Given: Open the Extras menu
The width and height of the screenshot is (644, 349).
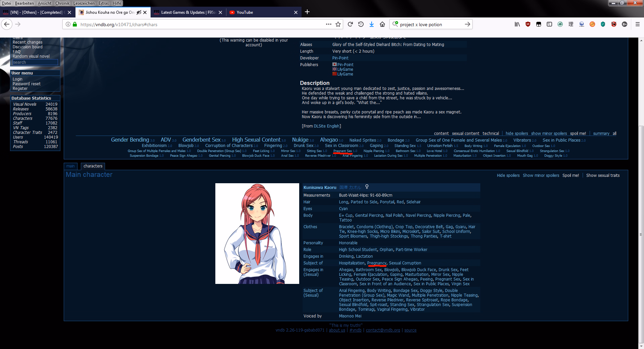Looking at the screenshot, I should click(x=103, y=3).
